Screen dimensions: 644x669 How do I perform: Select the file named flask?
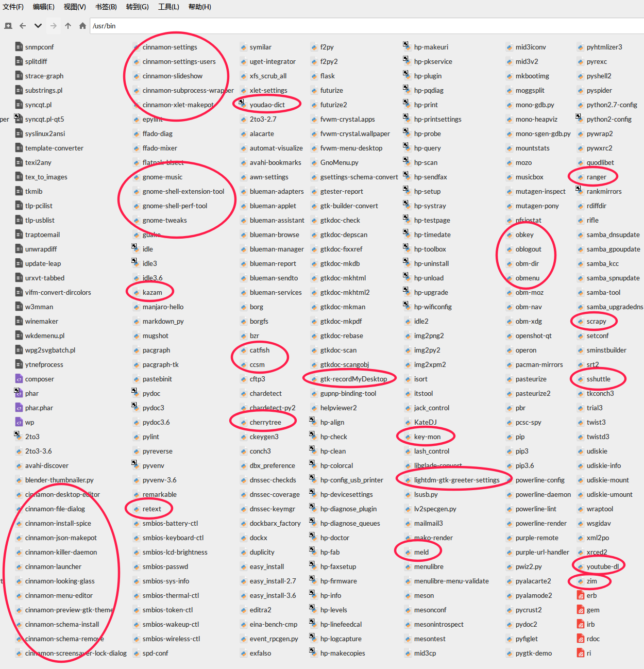point(327,76)
